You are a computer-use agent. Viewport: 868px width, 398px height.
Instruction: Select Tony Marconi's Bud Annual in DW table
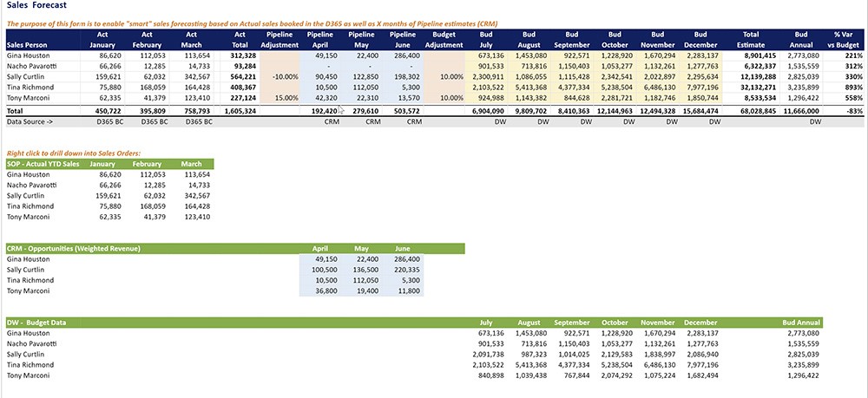(x=803, y=375)
